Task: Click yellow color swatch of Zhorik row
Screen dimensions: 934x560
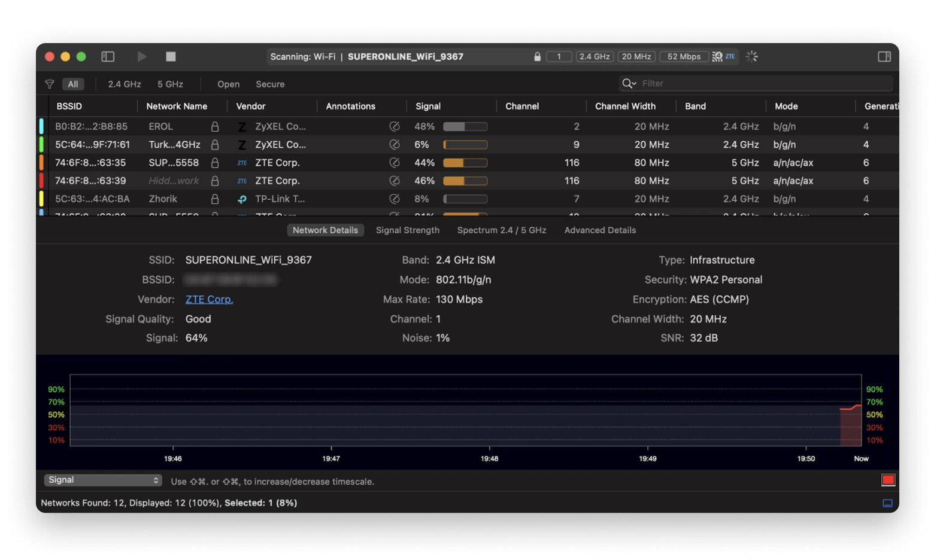Action: coord(41,199)
